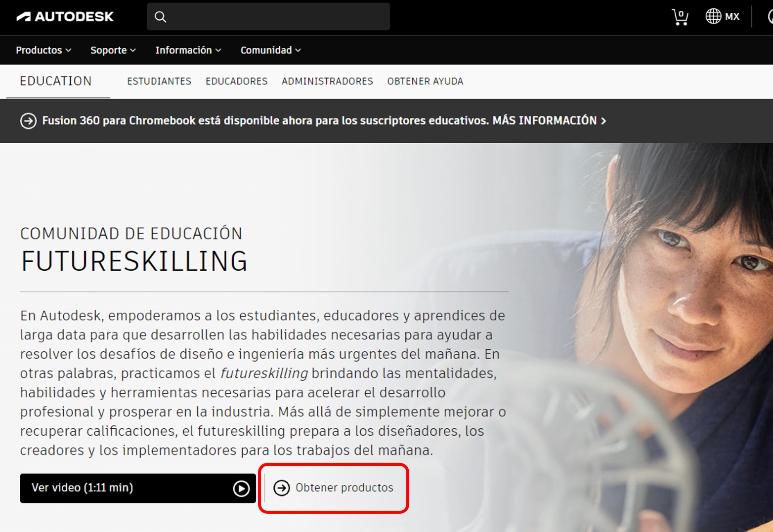Screen dimensions: 773x532
Task: Click the MÁS INFORMACIÓN link
Action: (x=549, y=121)
